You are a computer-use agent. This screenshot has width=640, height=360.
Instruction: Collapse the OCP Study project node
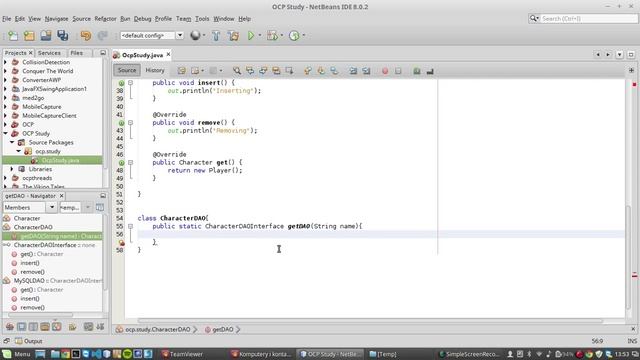(x=5, y=133)
